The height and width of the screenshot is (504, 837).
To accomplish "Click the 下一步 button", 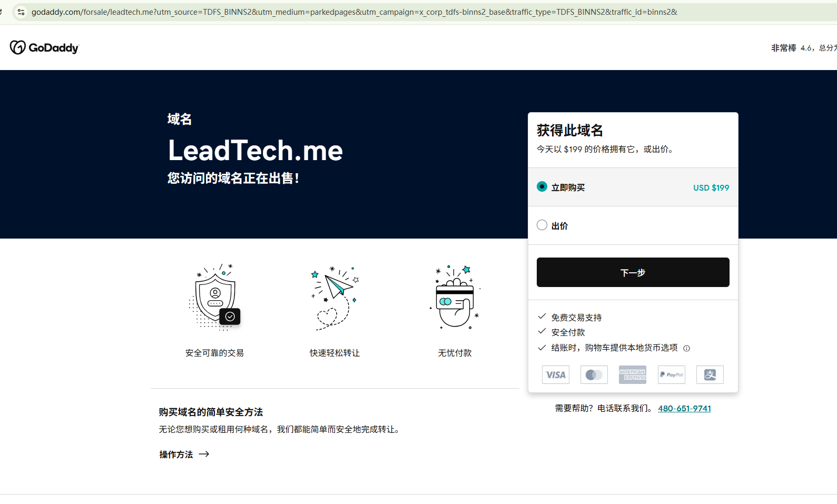I will click(633, 272).
